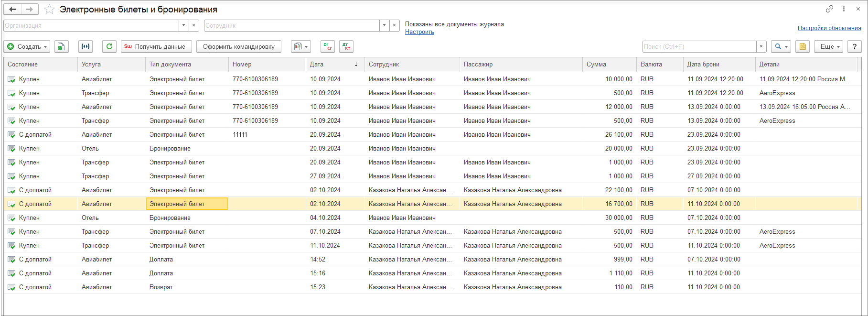This screenshot has height=316, width=868.
Task: Open help with the question mark button
Action: click(854, 46)
